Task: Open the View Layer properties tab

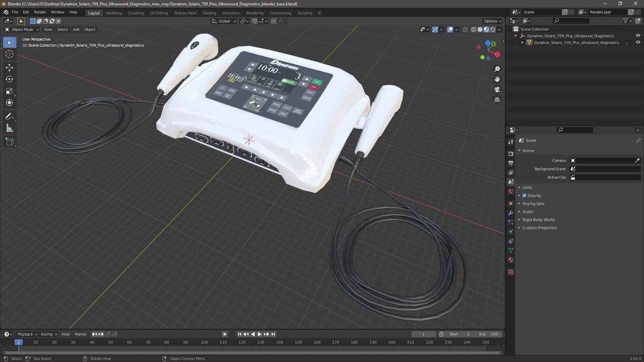Action: point(511,172)
